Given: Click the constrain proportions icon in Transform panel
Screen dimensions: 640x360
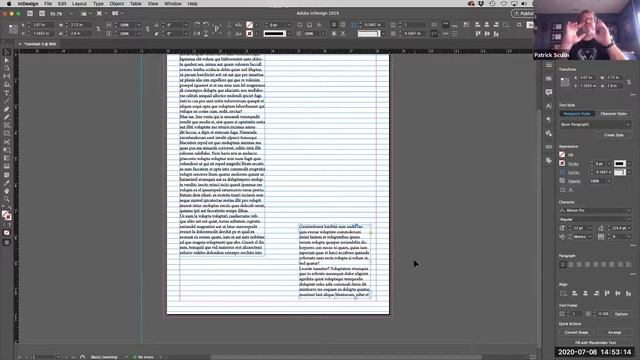Looking at the screenshot, I should tap(629, 82).
